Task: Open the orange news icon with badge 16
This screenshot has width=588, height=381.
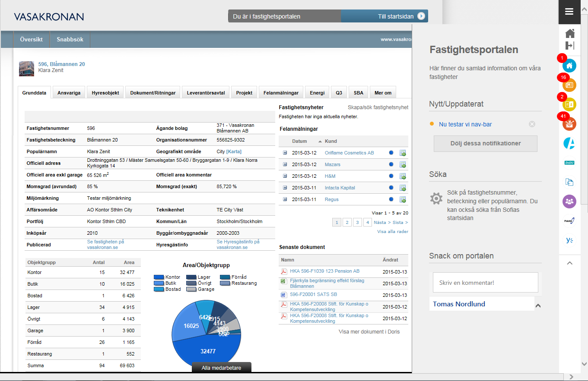Action: [x=569, y=85]
